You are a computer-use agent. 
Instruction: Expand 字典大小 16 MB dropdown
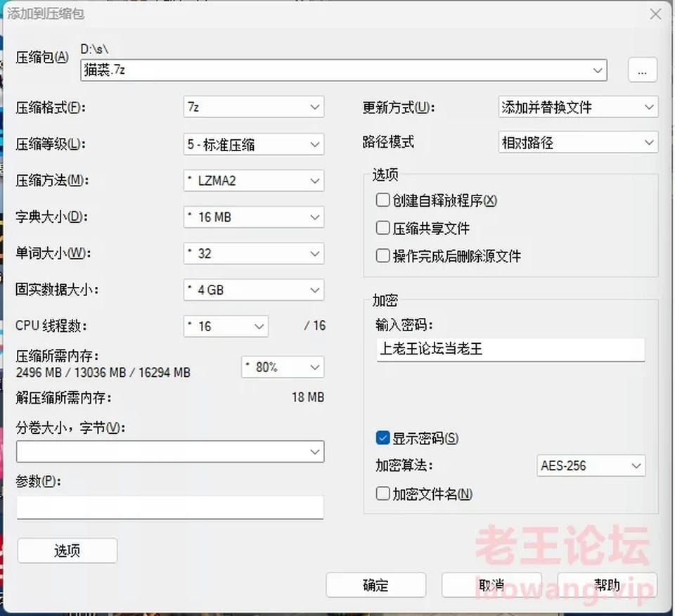(254, 217)
